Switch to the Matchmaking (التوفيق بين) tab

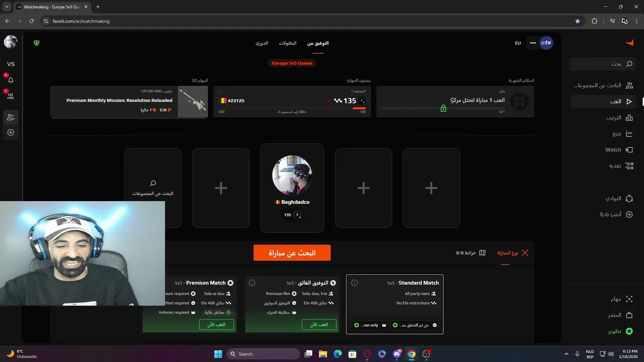(318, 43)
